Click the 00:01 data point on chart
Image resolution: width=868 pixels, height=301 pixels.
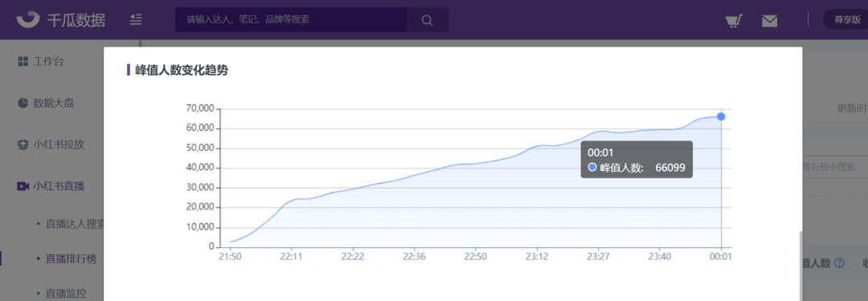tap(721, 116)
